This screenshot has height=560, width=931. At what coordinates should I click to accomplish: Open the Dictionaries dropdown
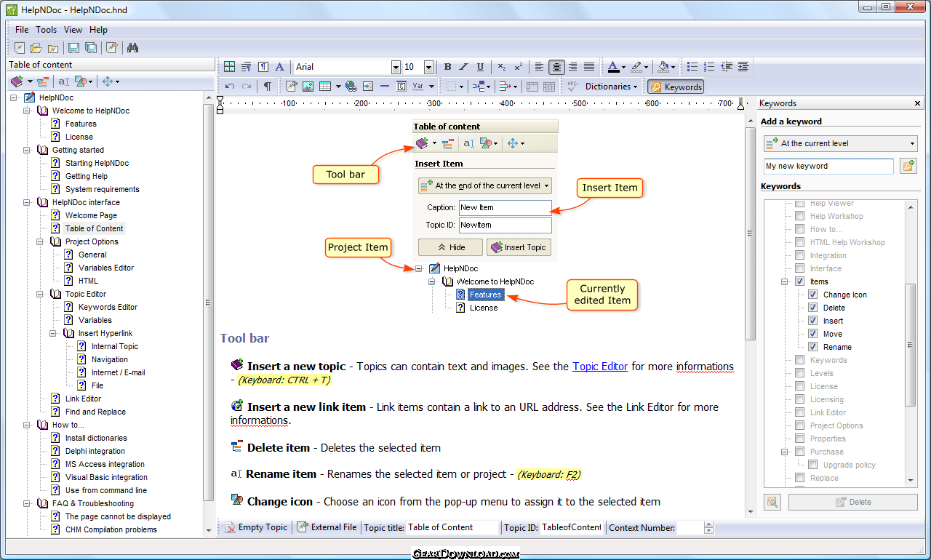click(x=611, y=87)
